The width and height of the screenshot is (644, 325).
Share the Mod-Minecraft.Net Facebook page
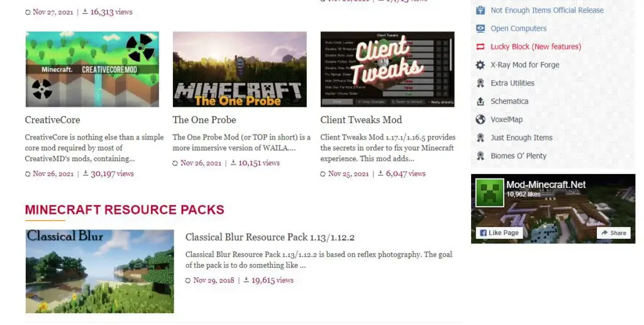(614, 233)
